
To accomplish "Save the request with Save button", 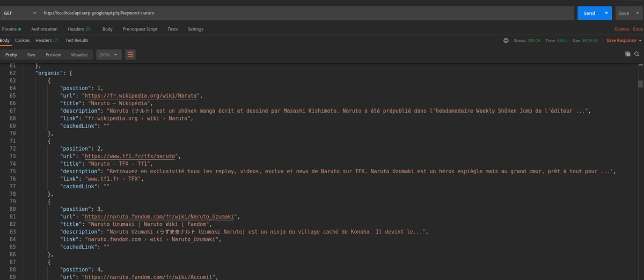I will pos(624,13).
